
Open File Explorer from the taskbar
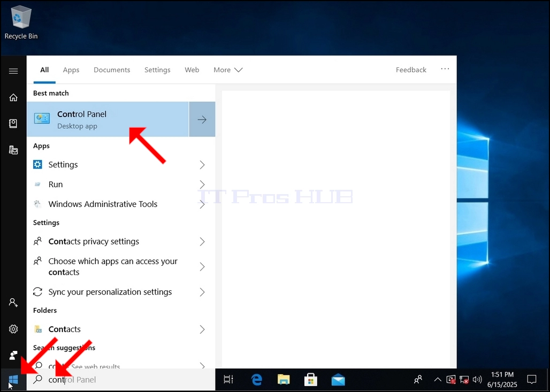click(x=284, y=379)
